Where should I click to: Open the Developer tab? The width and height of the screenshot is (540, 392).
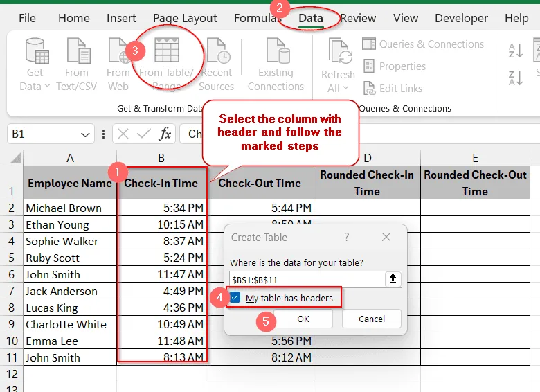click(461, 18)
